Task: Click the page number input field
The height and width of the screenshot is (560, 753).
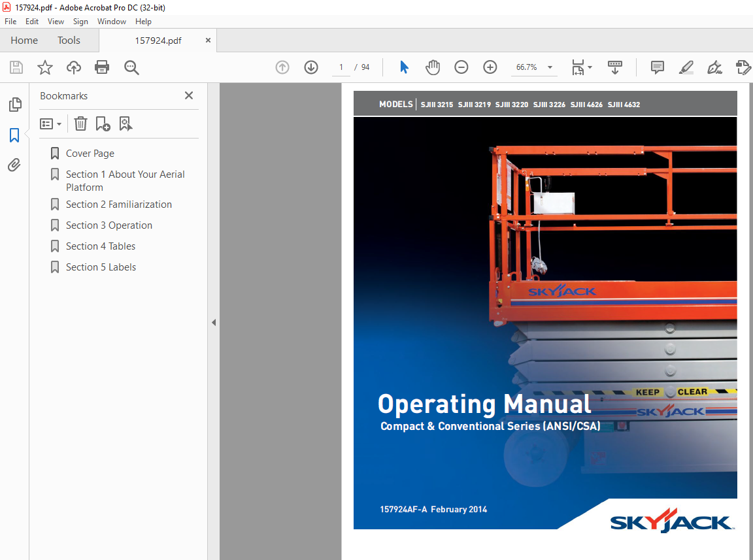Action: point(341,67)
